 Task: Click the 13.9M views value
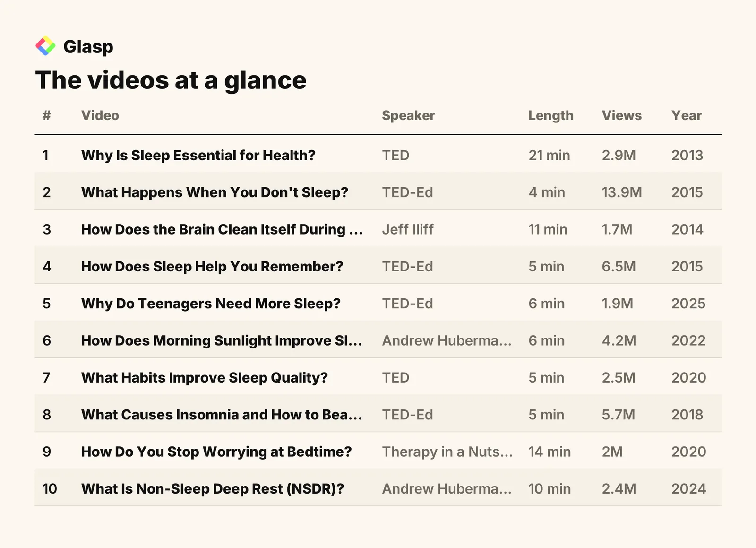(x=622, y=192)
